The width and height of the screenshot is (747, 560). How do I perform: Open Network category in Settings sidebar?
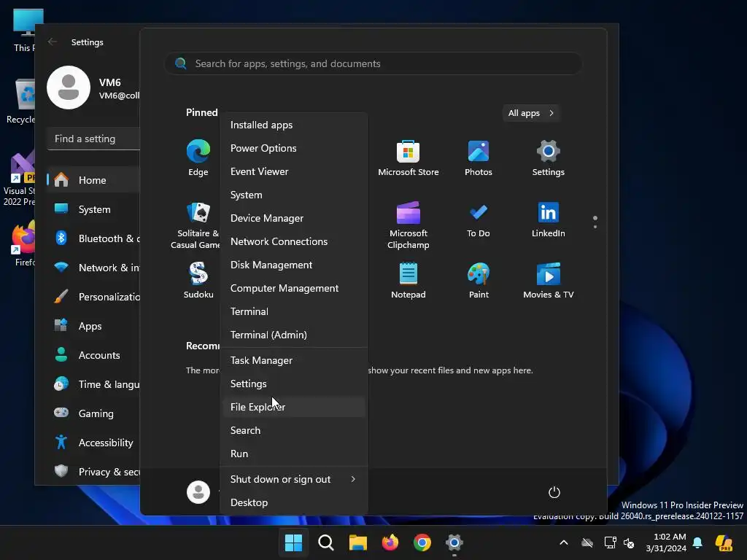pos(93,268)
